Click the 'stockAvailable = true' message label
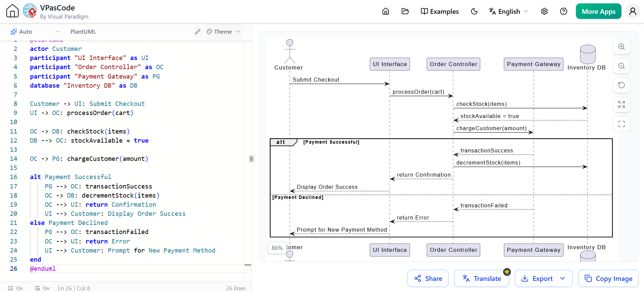 (490, 116)
